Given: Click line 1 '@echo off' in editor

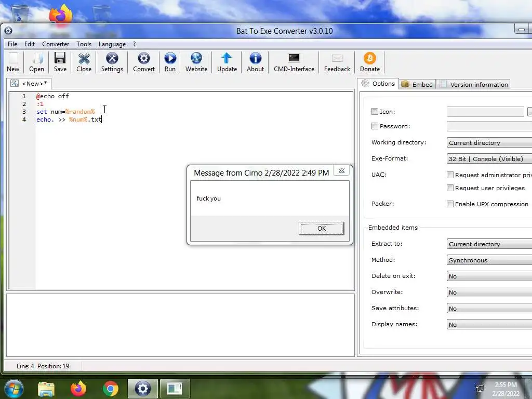Looking at the screenshot, I should [52, 96].
